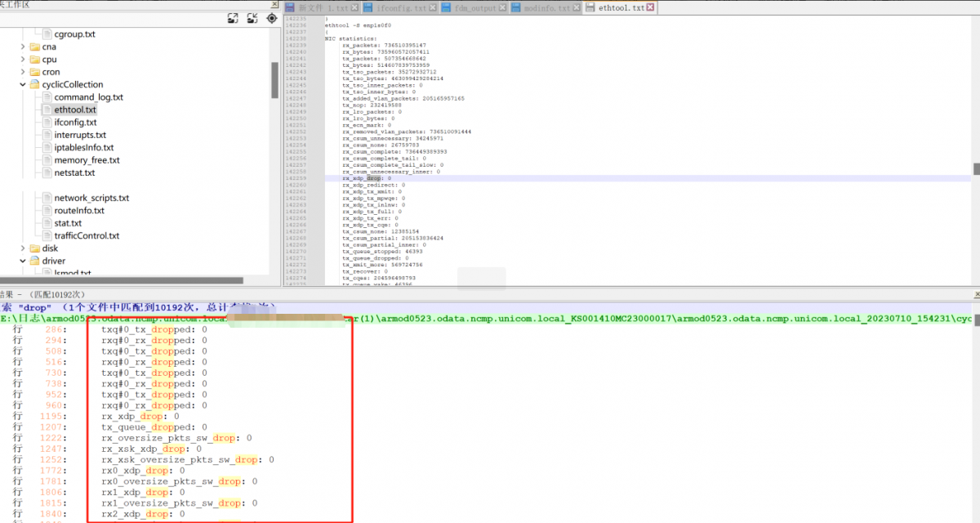
Task: Collapse the cyclicCollection folder
Action: click(23, 85)
